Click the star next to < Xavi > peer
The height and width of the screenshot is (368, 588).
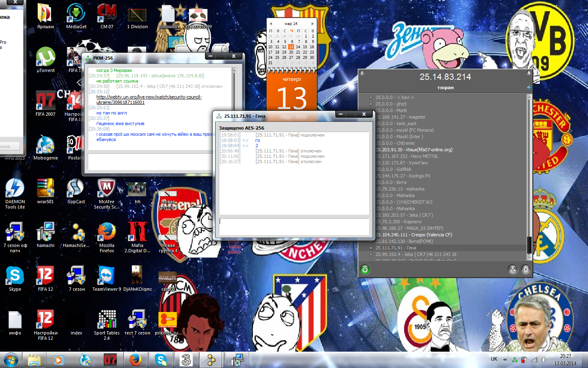371,97
